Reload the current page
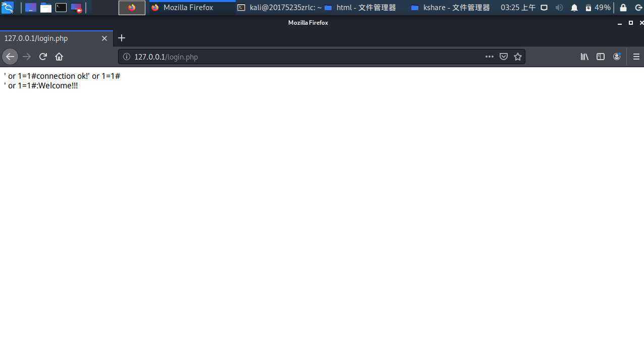Image resolution: width=644 pixels, height=360 pixels. [x=43, y=57]
